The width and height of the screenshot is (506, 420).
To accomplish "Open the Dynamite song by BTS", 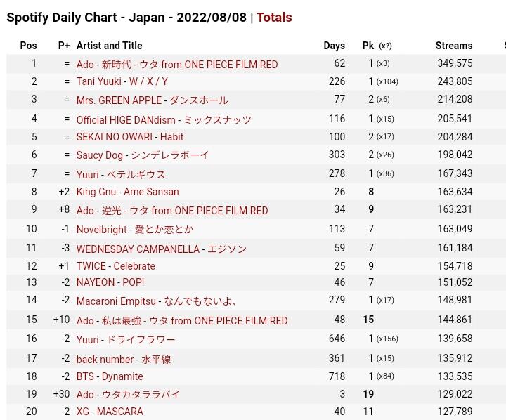I will tap(122, 376).
